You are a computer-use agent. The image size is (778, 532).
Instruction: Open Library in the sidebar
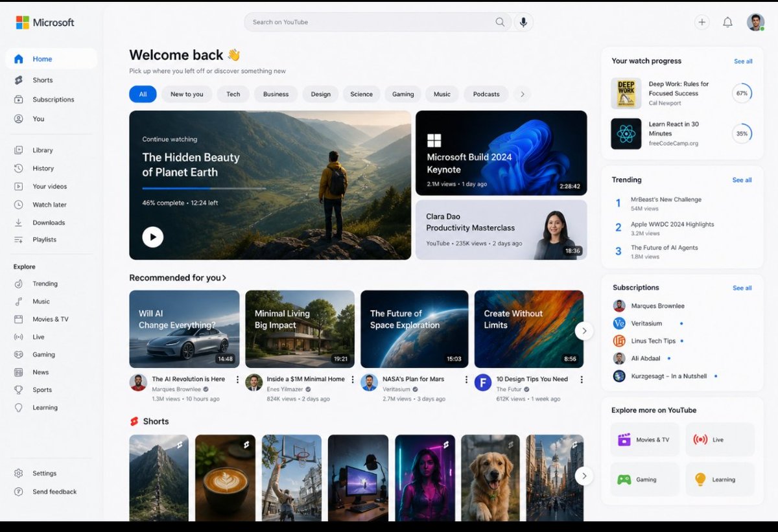(43, 150)
